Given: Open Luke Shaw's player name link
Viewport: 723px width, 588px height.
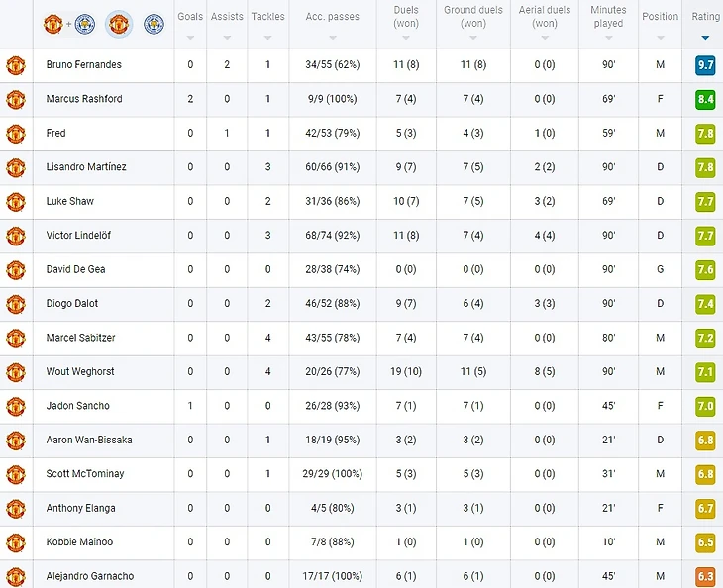Looking at the screenshot, I should coord(70,201).
